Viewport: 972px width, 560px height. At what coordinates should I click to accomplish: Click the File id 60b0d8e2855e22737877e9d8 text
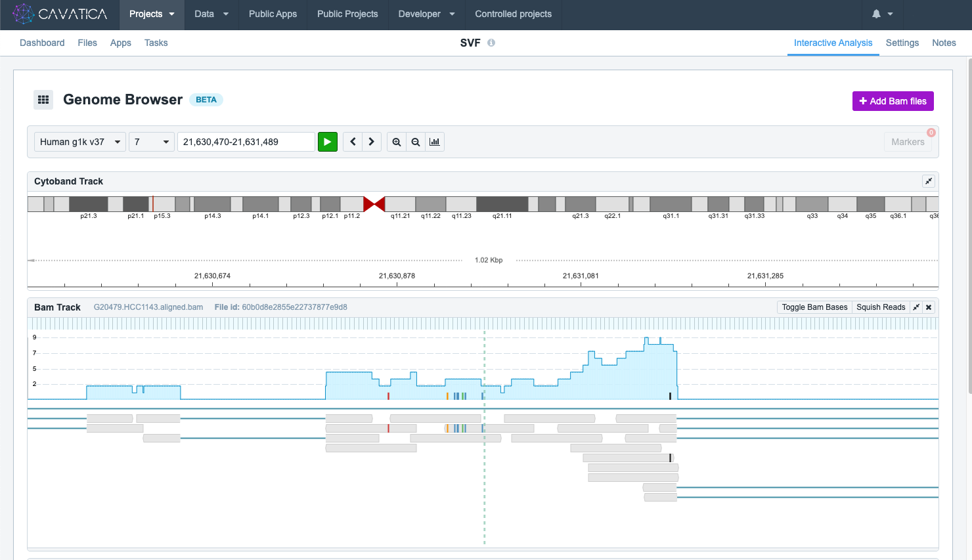280,307
